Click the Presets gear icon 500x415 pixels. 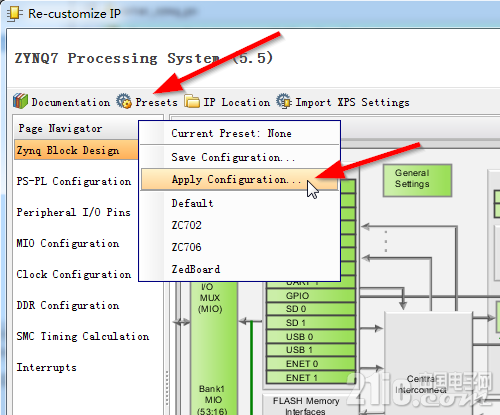(x=124, y=101)
